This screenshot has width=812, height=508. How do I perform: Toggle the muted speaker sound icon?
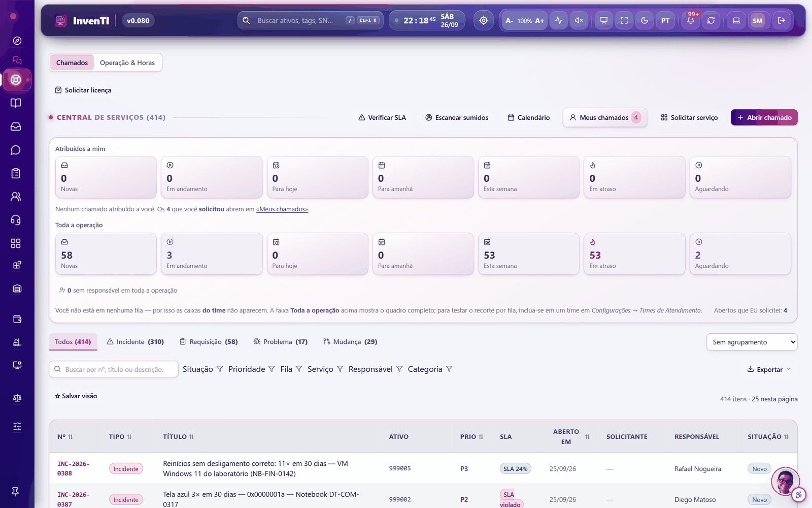(x=579, y=20)
